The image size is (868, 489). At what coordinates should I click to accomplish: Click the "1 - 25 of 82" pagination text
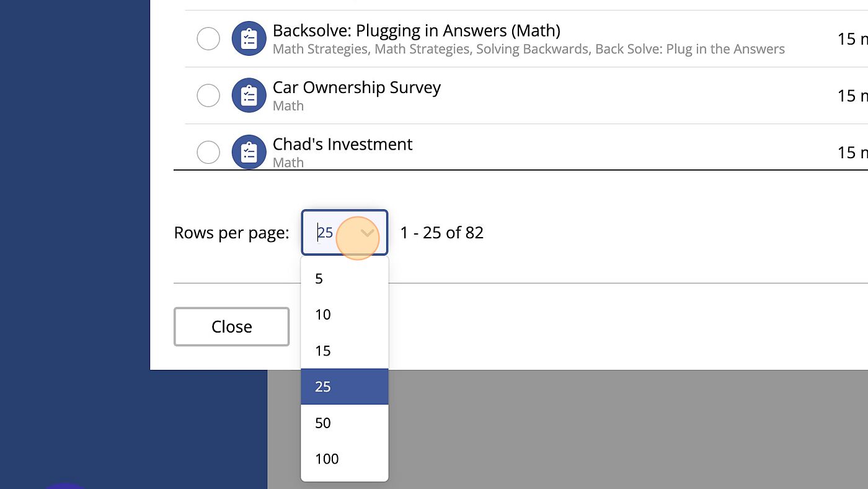[x=441, y=233]
